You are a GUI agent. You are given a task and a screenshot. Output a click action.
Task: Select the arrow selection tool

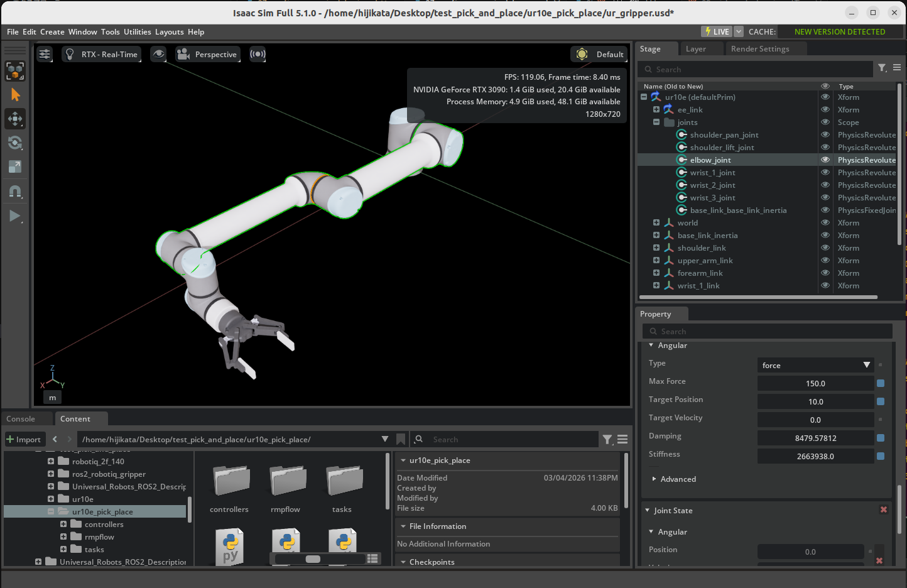15,95
